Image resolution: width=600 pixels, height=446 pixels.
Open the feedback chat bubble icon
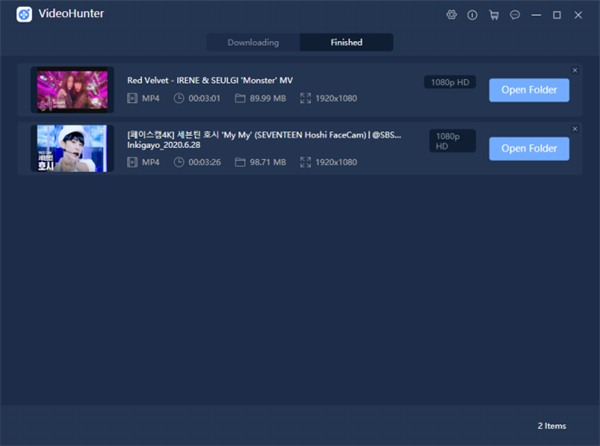(515, 15)
